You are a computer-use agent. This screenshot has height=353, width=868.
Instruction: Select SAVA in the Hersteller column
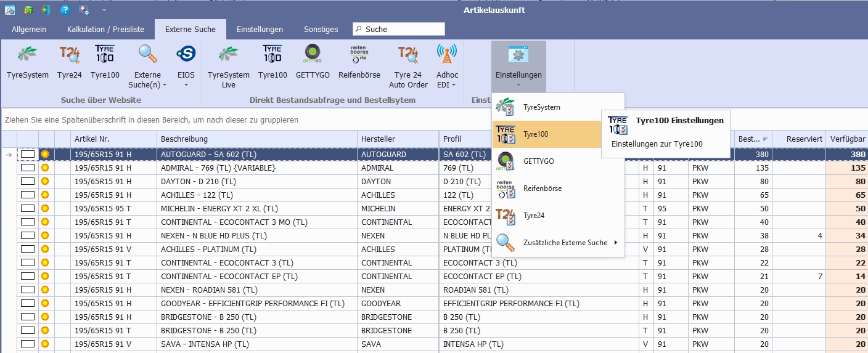[x=398, y=344]
